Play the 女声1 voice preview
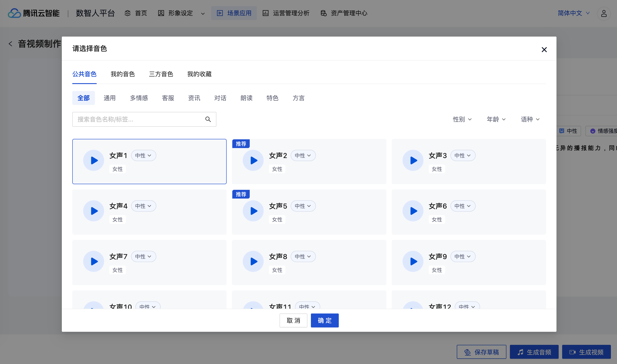Viewport: 617px width, 364px height. [x=93, y=160]
